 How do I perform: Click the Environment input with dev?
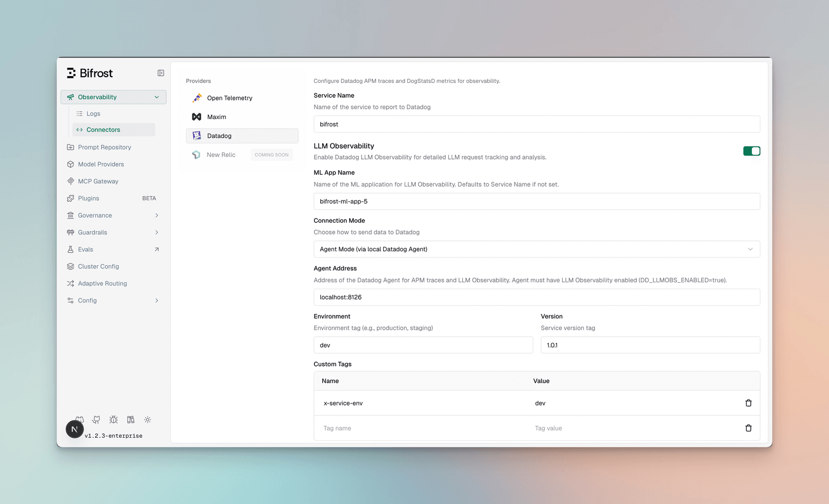pyautogui.click(x=423, y=345)
